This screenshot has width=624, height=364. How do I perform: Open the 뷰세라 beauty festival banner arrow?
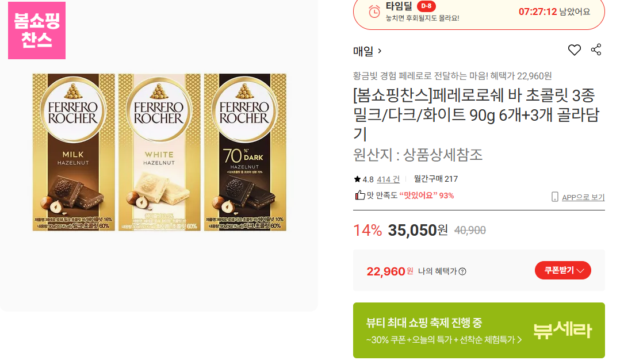(519, 340)
